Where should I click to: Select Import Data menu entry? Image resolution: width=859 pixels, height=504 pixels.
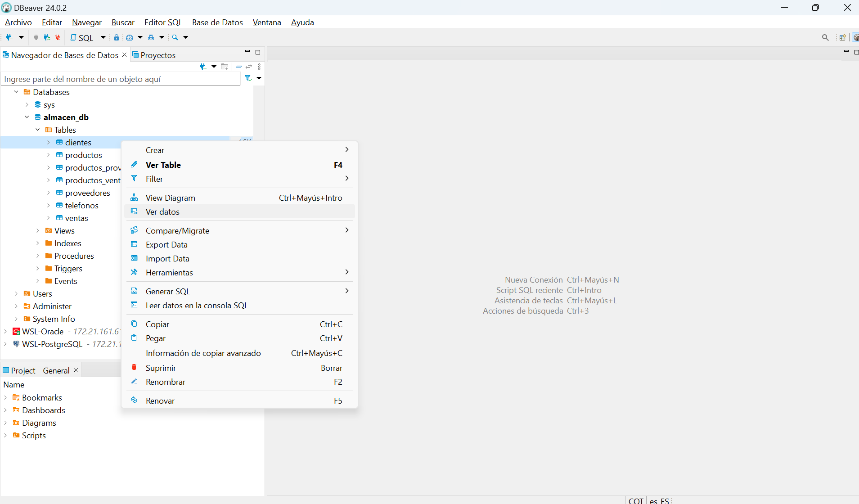click(239, 258)
